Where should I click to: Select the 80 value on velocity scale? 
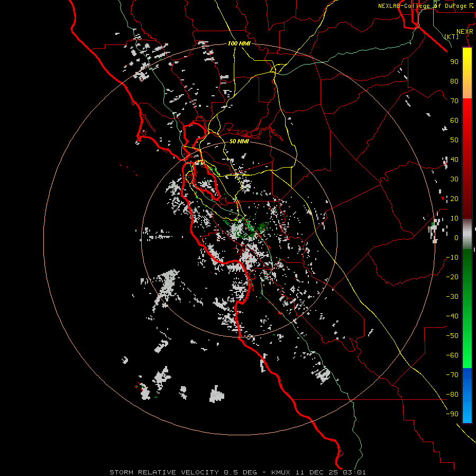(454, 81)
